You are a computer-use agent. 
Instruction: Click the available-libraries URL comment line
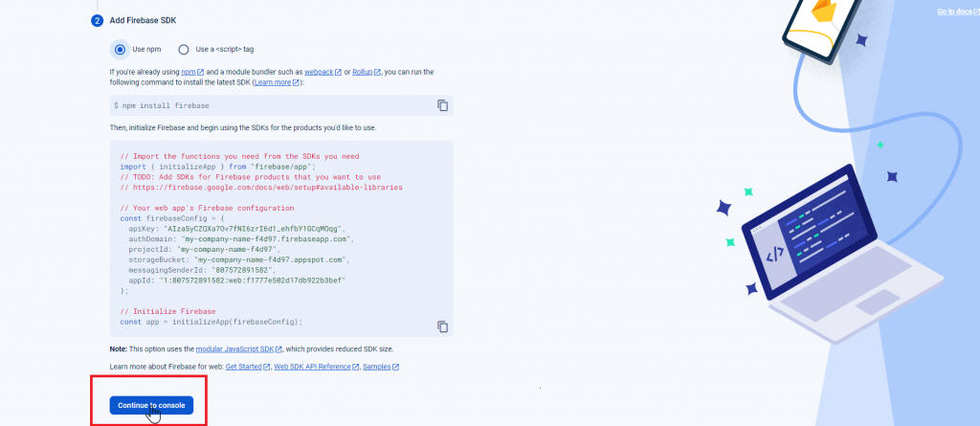261,187
